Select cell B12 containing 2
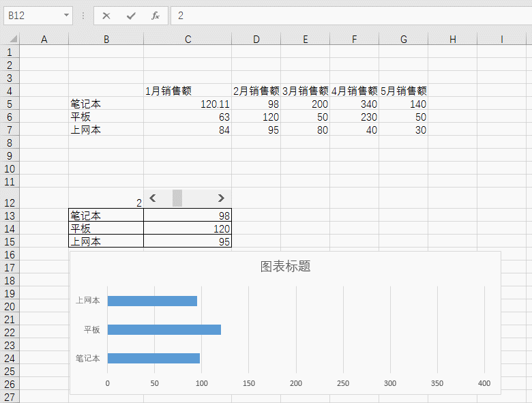This screenshot has width=532, height=403. [x=106, y=198]
